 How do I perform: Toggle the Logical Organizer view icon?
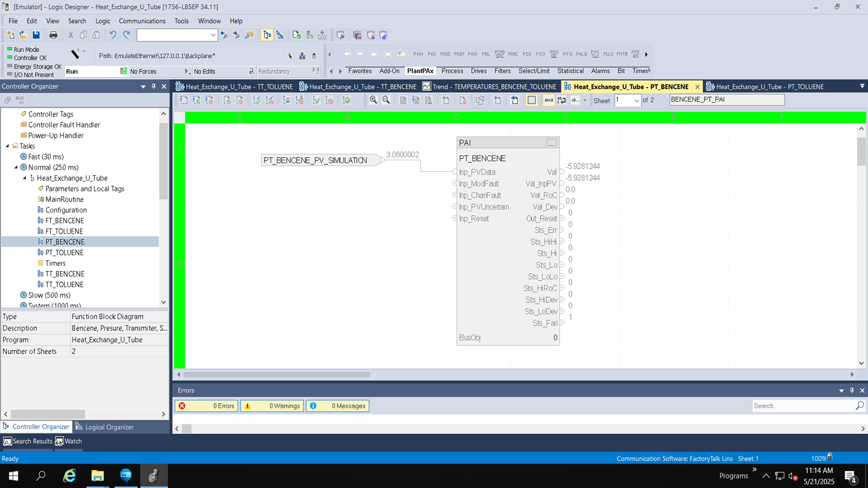click(x=280, y=35)
